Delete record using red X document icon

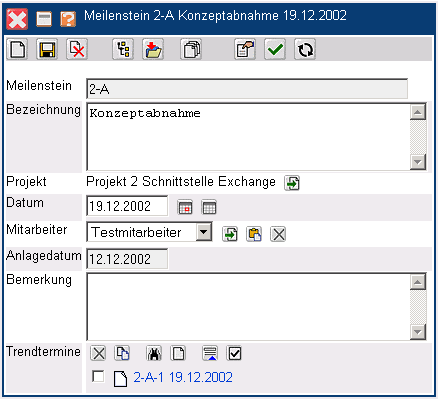tap(77, 49)
